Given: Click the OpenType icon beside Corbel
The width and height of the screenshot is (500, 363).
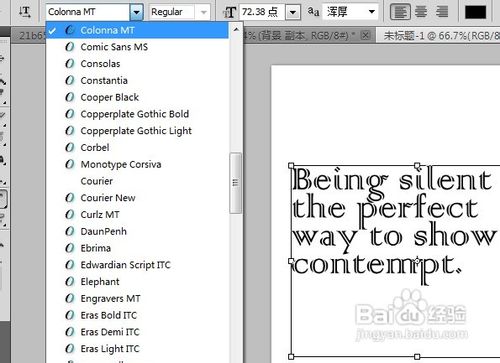Looking at the screenshot, I should [70, 147].
